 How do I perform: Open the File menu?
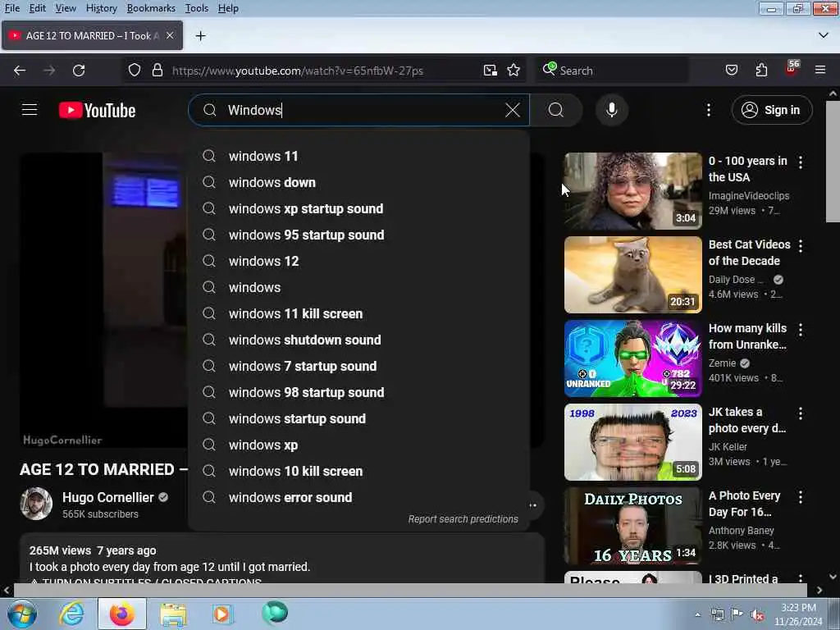(11, 8)
